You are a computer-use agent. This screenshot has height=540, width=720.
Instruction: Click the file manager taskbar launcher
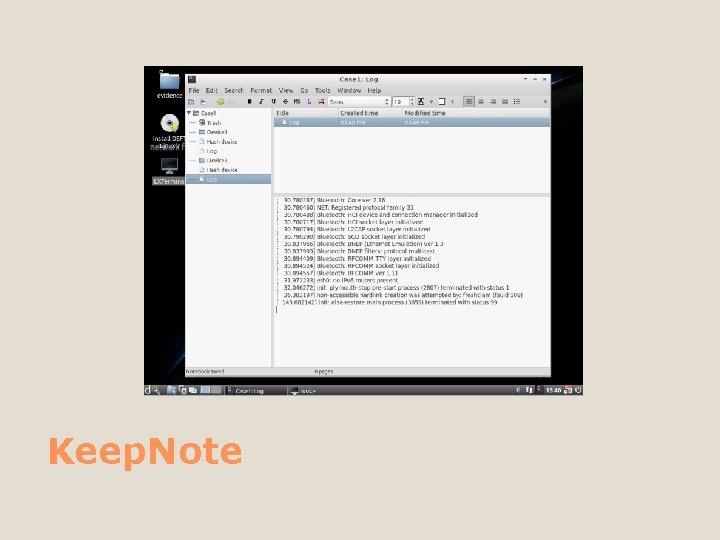tap(171, 390)
